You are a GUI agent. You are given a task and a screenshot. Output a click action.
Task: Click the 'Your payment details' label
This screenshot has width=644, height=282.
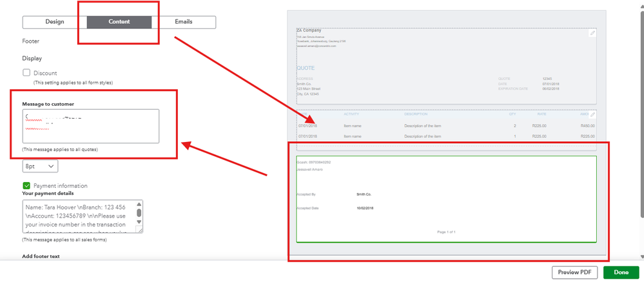tap(48, 193)
